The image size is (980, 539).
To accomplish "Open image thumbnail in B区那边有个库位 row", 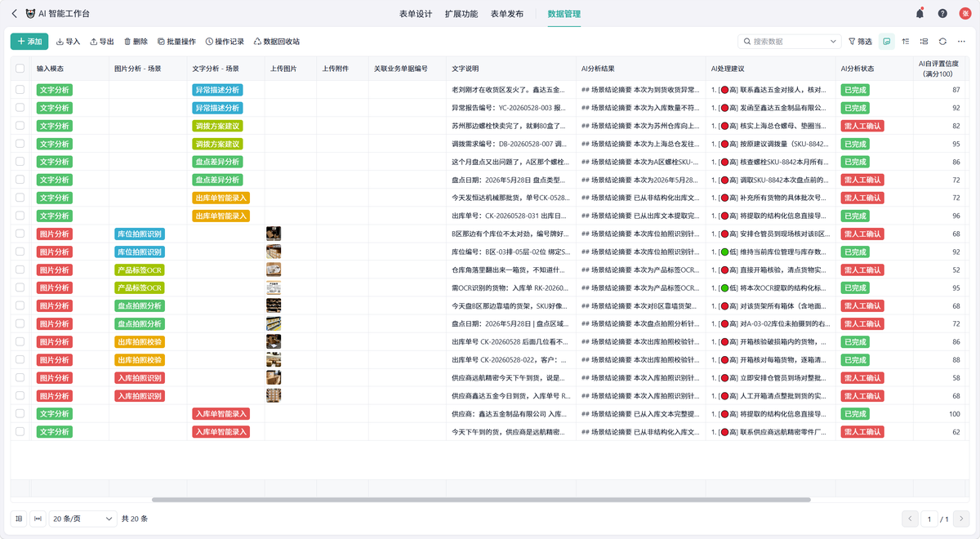I will point(274,234).
